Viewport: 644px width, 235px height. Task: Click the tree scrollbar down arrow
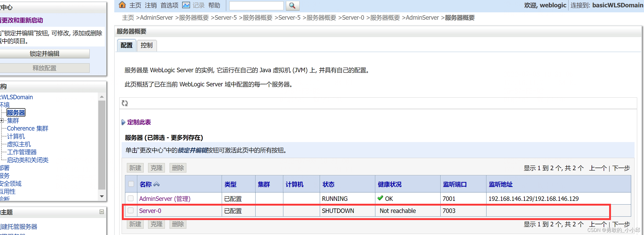[x=102, y=196]
